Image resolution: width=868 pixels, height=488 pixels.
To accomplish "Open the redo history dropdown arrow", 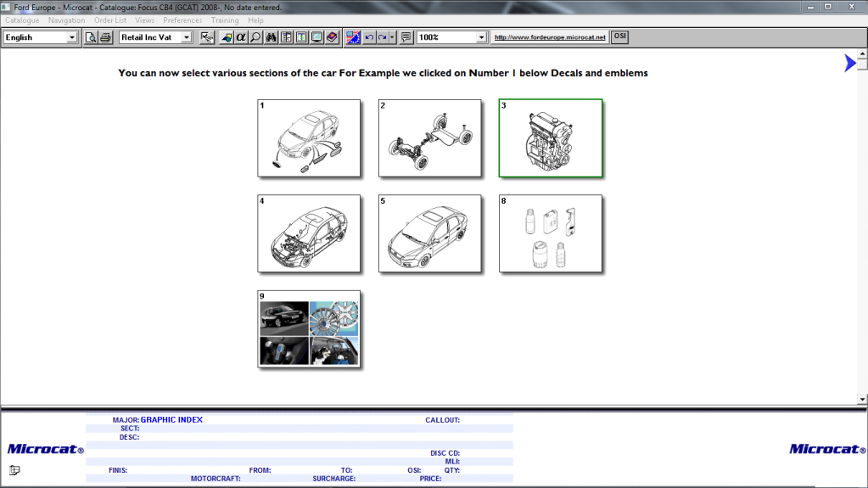I will click(392, 37).
